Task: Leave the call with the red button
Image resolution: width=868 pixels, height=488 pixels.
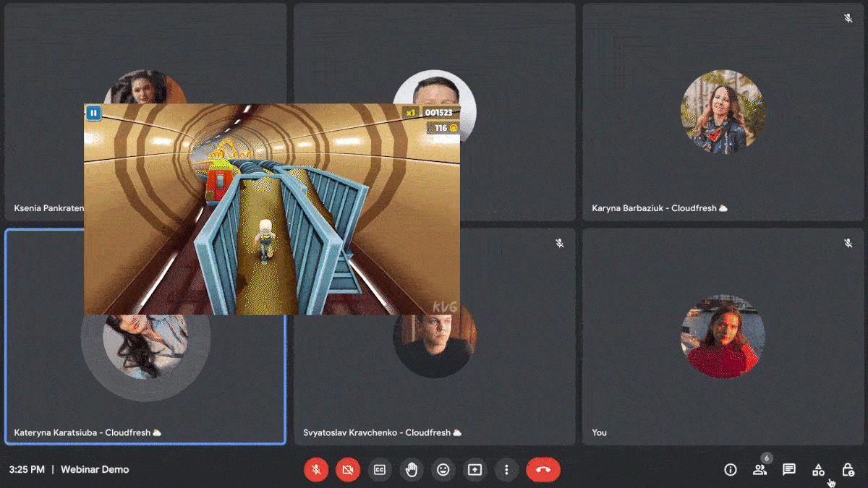Action: (543, 470)
